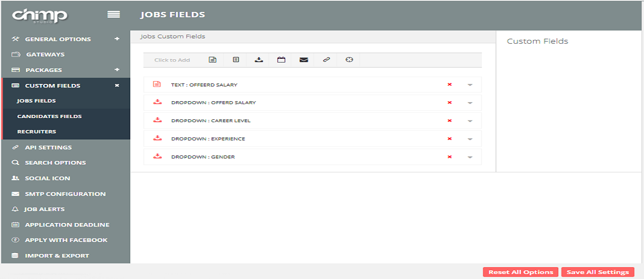This screenshot has height=279, width=644.
Task: Add a text field using the document icon
Action: click(x=212, y=60)
